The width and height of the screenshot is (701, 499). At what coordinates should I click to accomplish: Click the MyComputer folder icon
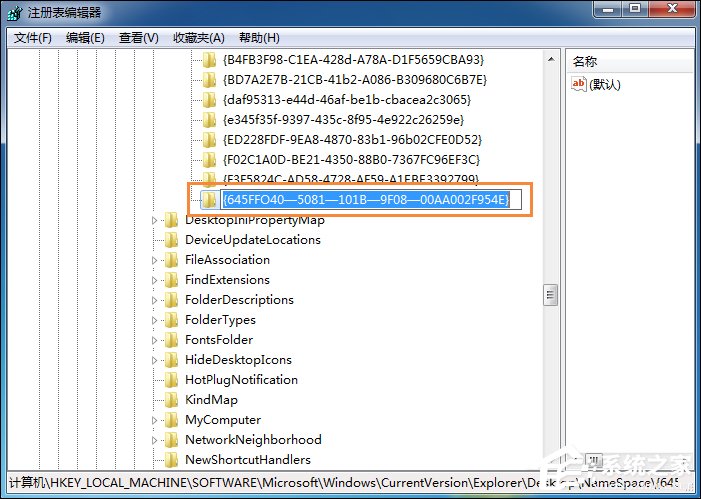171,419
